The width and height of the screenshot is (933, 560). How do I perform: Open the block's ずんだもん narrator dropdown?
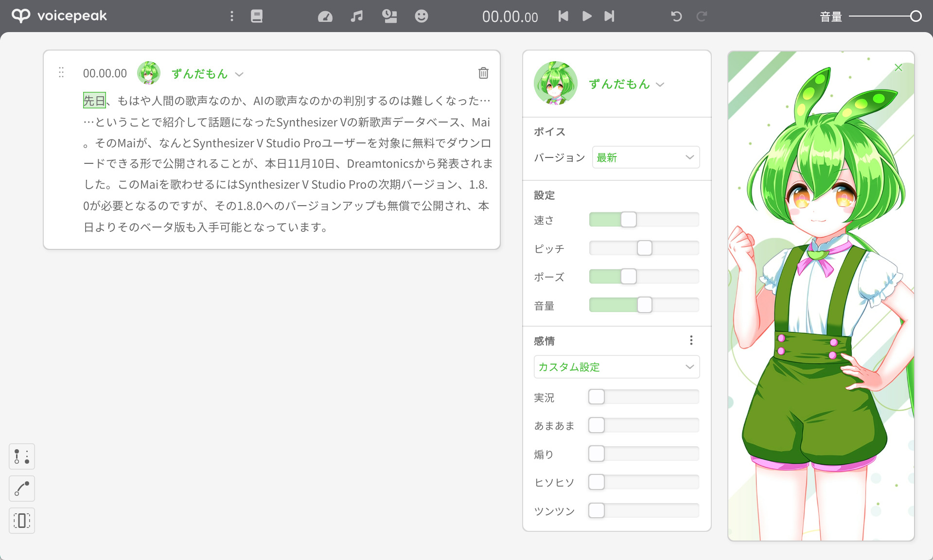(208, 74)
